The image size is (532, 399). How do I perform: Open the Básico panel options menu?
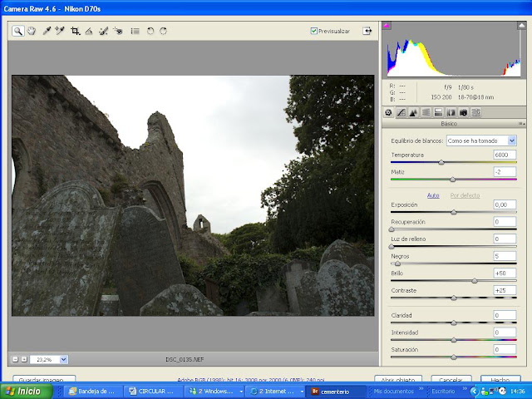[x=522, y=124]
